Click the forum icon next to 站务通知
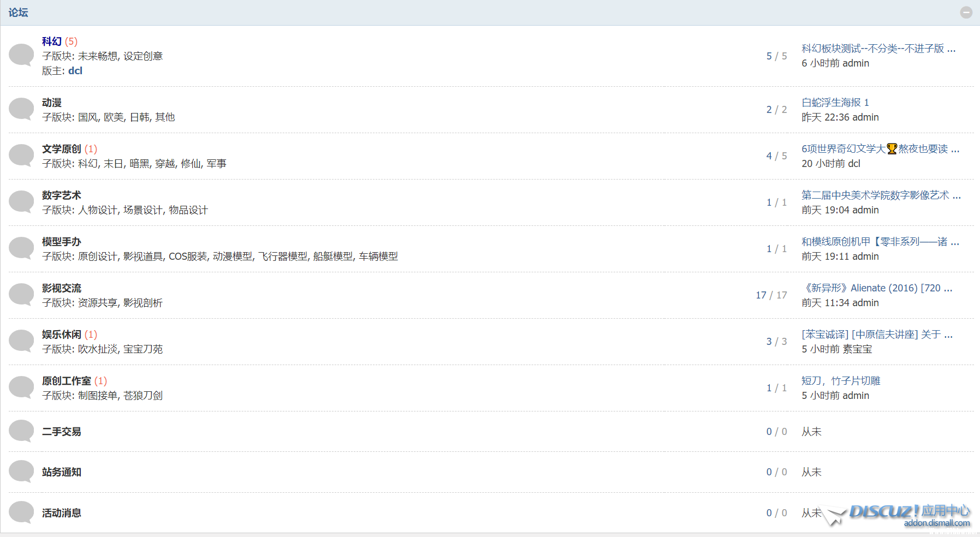This screenshot has height=537, width=980. click(21, 472)
